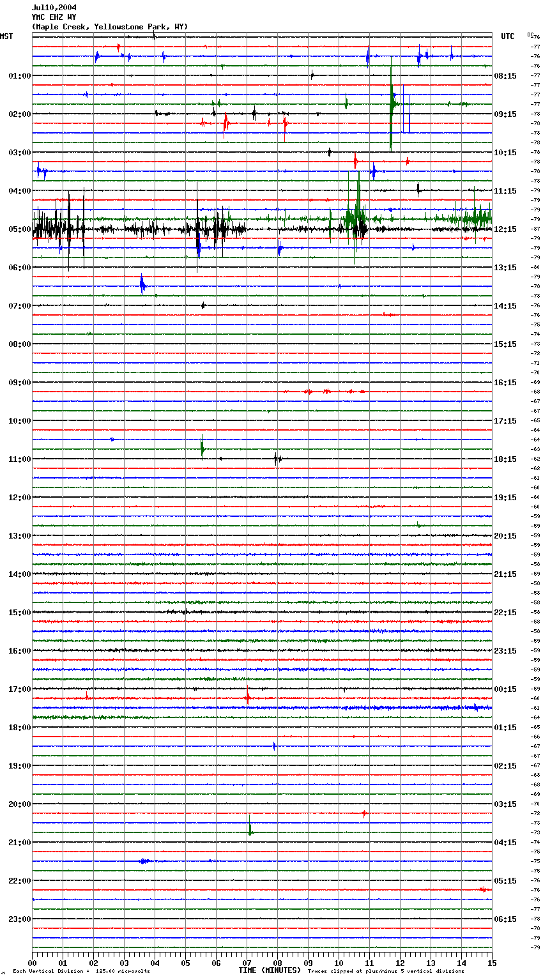This screenshot has width=543, height=980.
Task: Select the 05:00 MST time label
Action: (20, 229)
